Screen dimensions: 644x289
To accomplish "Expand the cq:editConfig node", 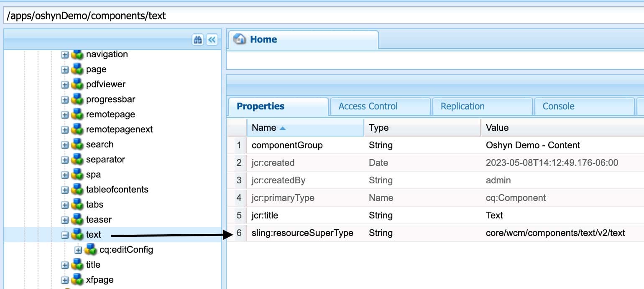I will 78,250.
